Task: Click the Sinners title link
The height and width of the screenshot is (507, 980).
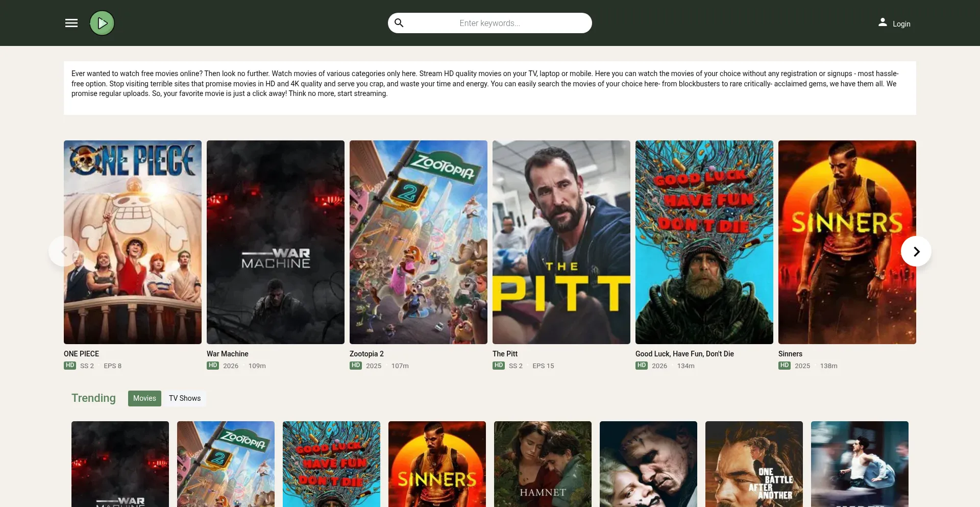Action: pyautogui.click(x=790, y=354)
